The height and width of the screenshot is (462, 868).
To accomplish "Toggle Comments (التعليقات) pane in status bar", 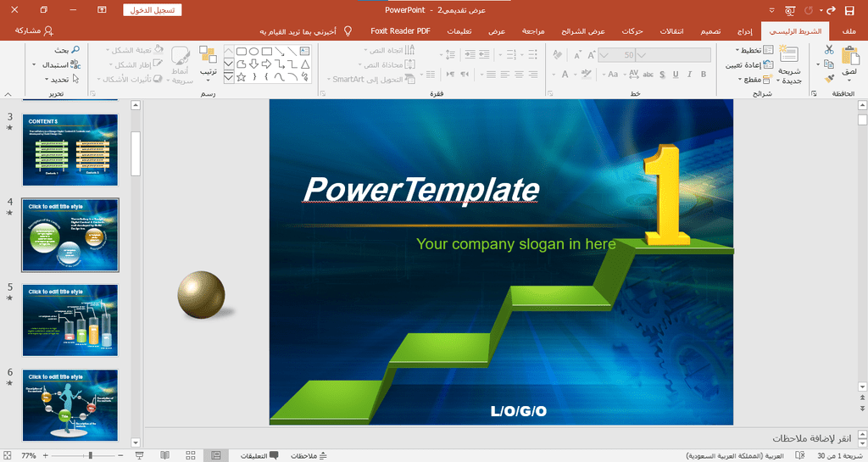I will pyautogui.click(x=259, y=455).
